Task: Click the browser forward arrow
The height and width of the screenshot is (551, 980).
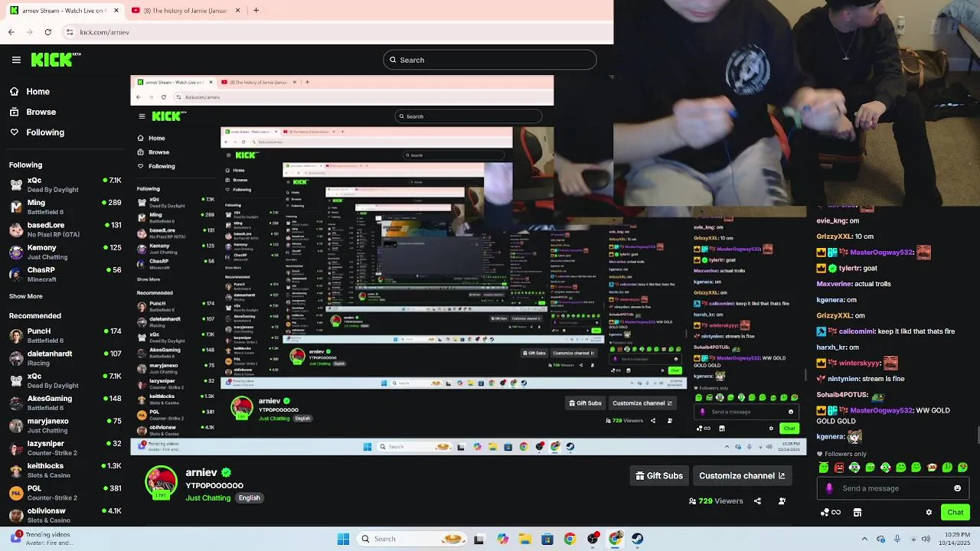Action: 30,32
